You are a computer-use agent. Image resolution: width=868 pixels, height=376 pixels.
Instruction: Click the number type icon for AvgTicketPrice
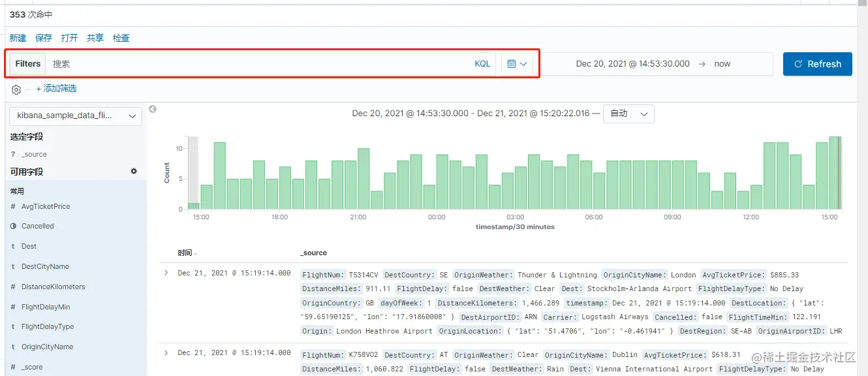[13, 206]
